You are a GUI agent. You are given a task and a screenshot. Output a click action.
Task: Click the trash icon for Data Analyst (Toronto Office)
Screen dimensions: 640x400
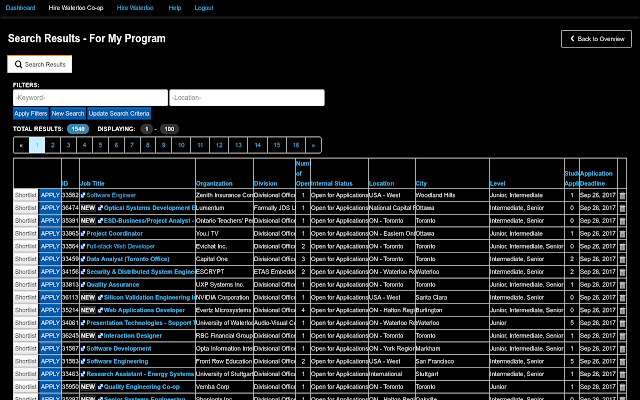click(x=622, y=259)
